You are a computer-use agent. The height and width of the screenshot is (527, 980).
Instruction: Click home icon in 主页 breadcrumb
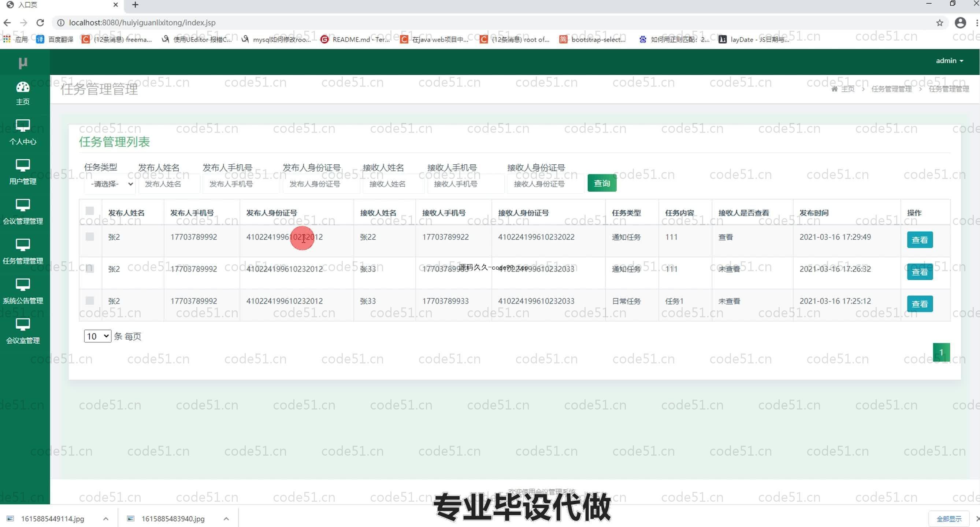(x=834, y=89)
